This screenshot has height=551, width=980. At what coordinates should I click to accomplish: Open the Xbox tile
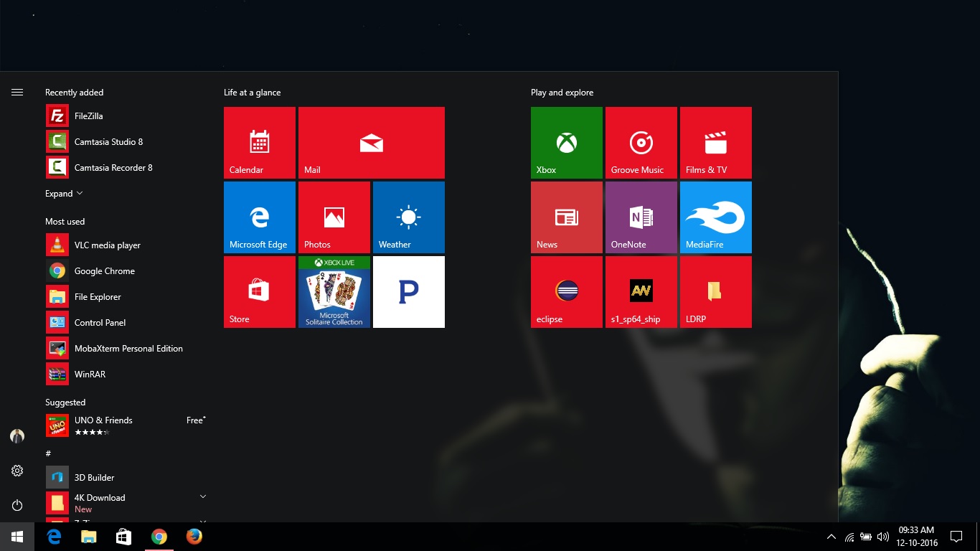click(x=567, y=143)
